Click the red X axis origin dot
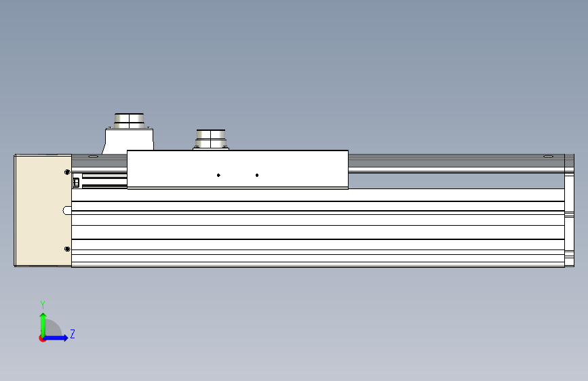Screen dimensions: 588x381 42,338
